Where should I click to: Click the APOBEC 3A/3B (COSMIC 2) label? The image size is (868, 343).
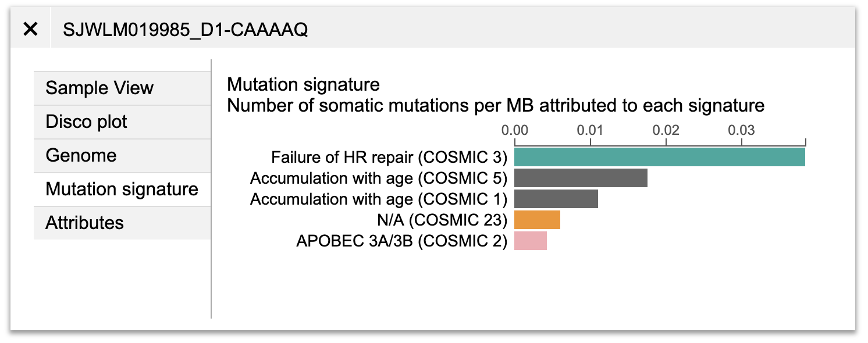[x=402, y=241]
